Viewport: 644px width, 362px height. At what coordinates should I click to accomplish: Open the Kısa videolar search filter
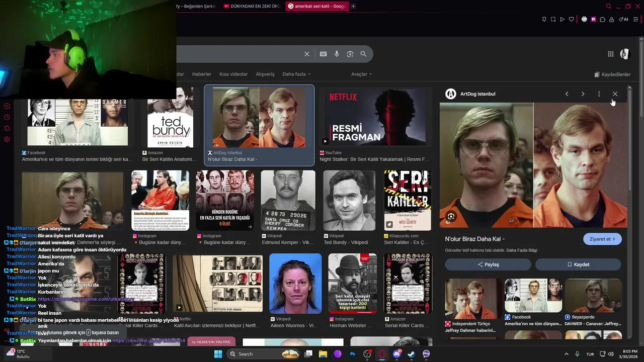(233, 74)
